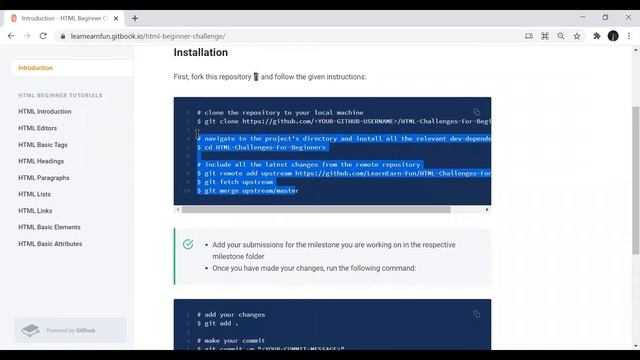640x360 pixels.
Task: Open the fork repository emoji link
Action: (x=256, y=77)
